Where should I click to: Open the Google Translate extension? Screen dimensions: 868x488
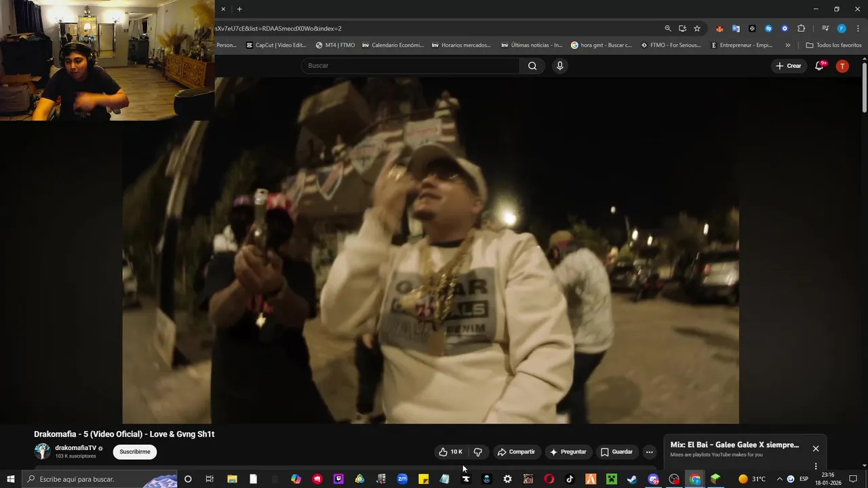[x=736, y=28]
